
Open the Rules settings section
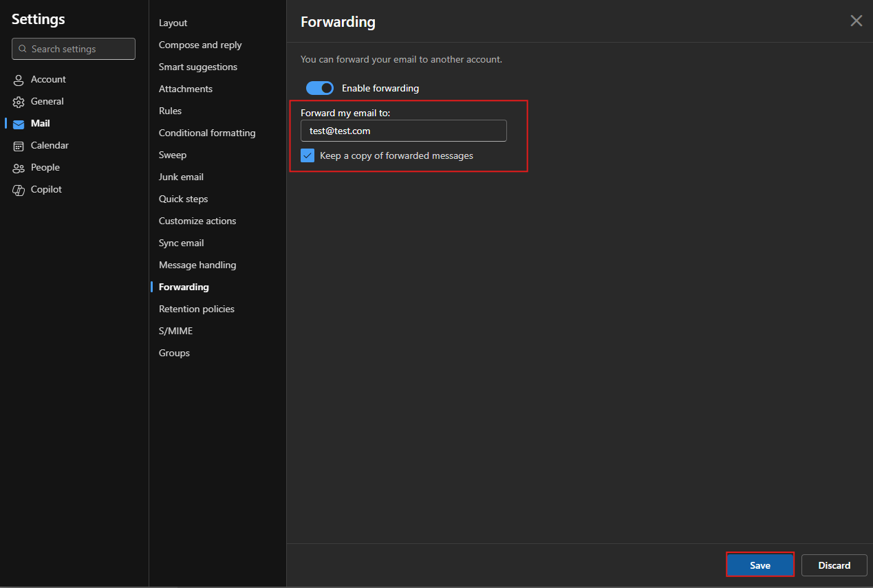[x=170, y=111]
